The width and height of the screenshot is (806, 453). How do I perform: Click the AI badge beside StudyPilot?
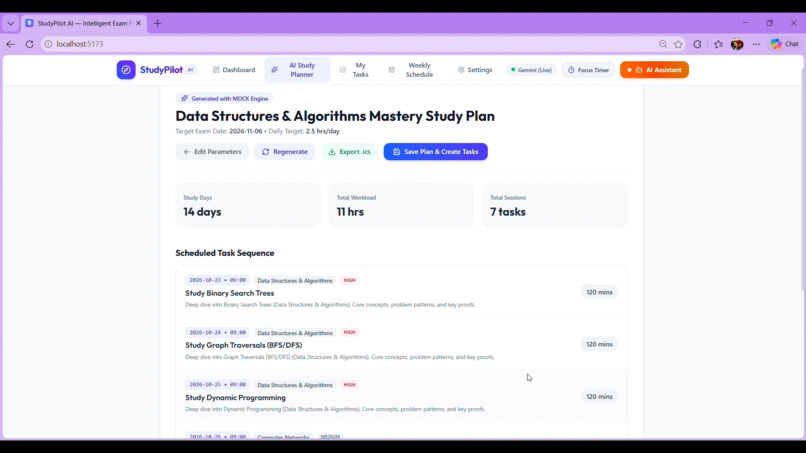(x=190, y=70)
